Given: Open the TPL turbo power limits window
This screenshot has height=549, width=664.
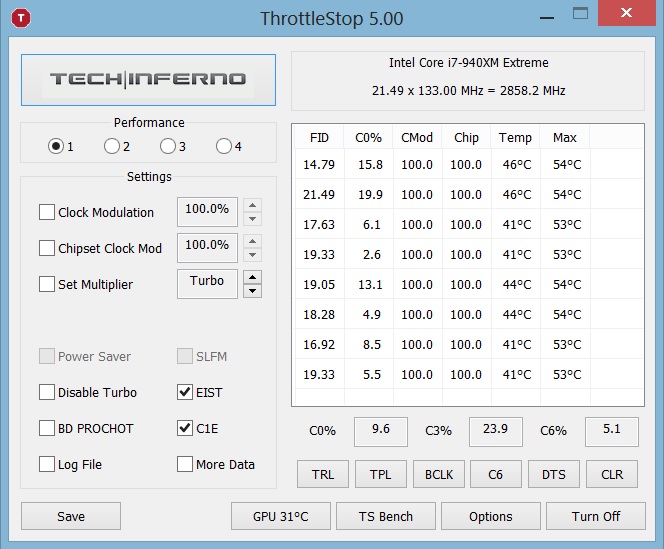Looking at the screenshot, I should point(381,474).
